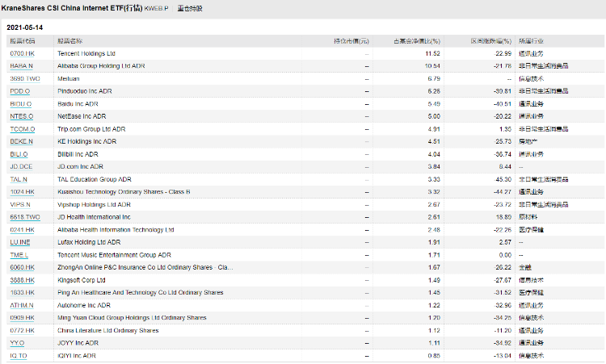
Task: Open the 1024.HK stock code link
Action: 22,192
